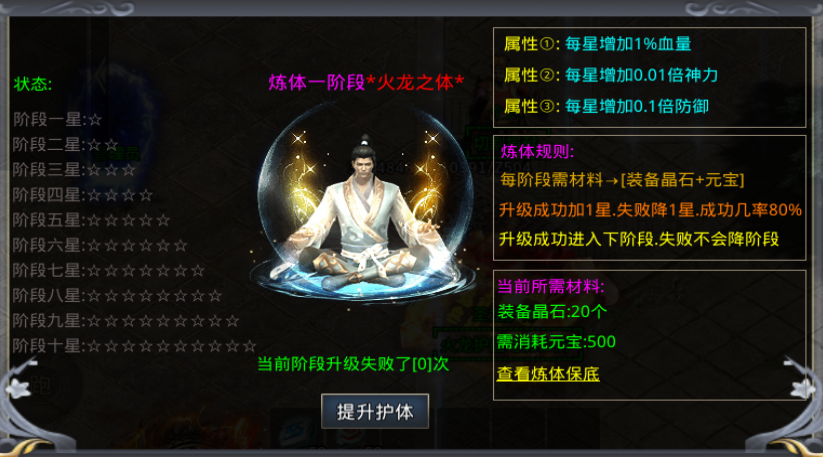The image size is (823, 457).
Task: Select the 阶段三星 star row
Action: click(x=74, y=170)
